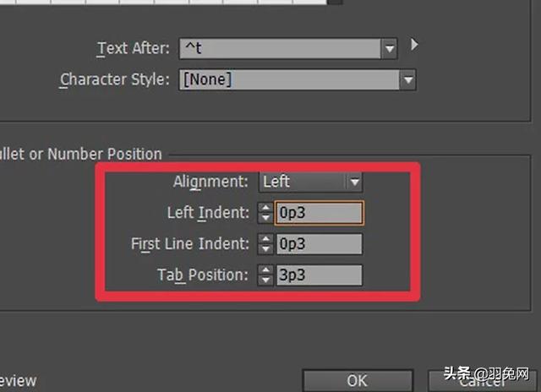
Task: Decrease the Tab Position value
Action: pos(265,280)
